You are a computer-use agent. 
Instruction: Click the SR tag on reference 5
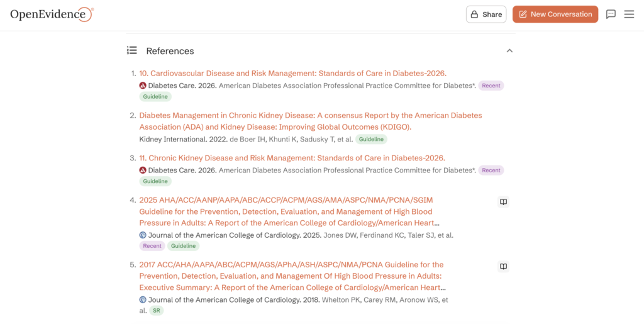click(157, 311)
